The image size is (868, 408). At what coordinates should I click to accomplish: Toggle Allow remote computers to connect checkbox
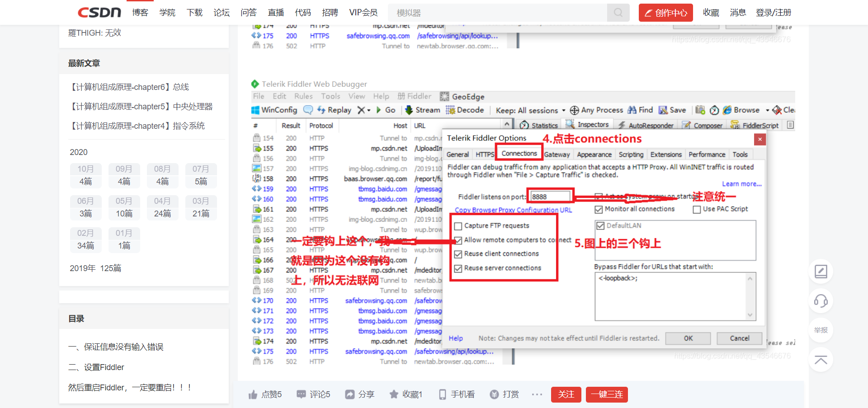click(x=458, y=240)
